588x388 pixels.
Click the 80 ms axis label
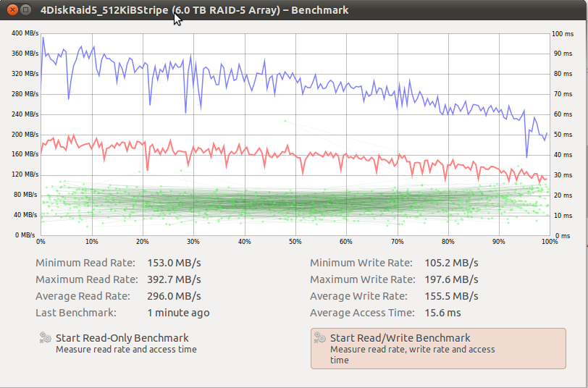pos(563,74)
